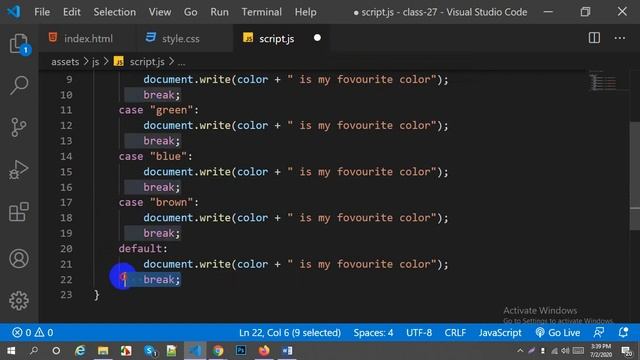Open File Explorer from taskbar
Screen dimensions: 640x360
coord(103,351)
